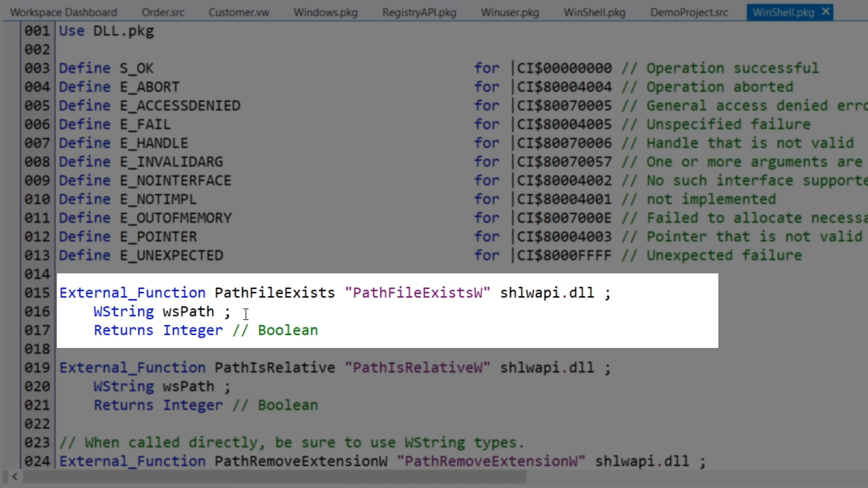Select the inactive WinShell.pkg tab beside Winuser.pkg
Image resolution: width=868 pixels, height=488 pixels.
[594, 13]
